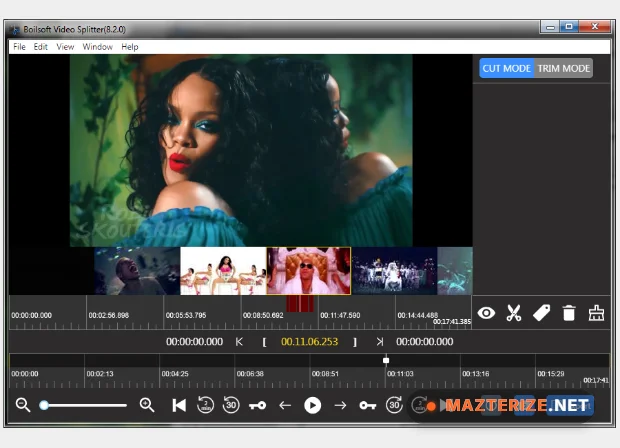620x448 pixels.
Task: Click the trash delete icon
Action: (569, 313)
